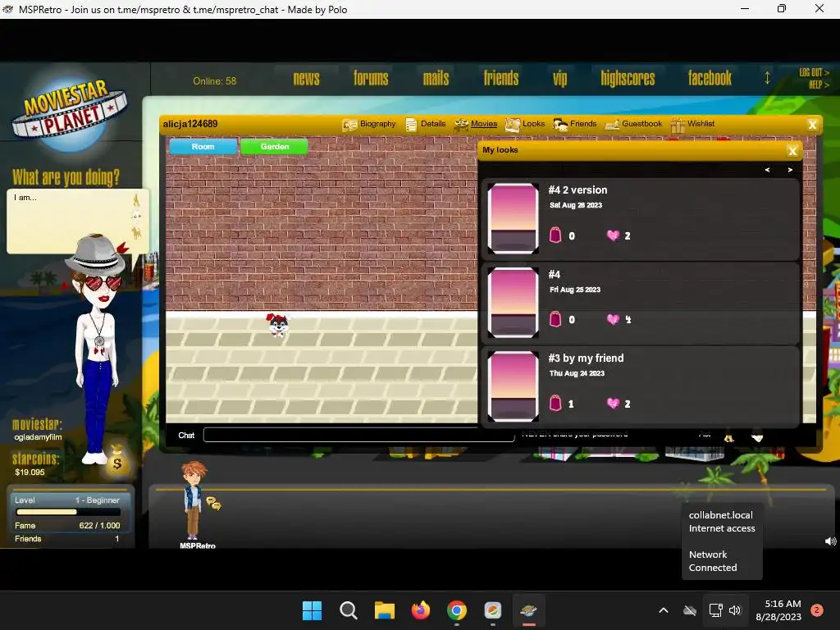Open the facebook link in top bar
Viewport: 840px width, 630px height.
pos(710,79)
